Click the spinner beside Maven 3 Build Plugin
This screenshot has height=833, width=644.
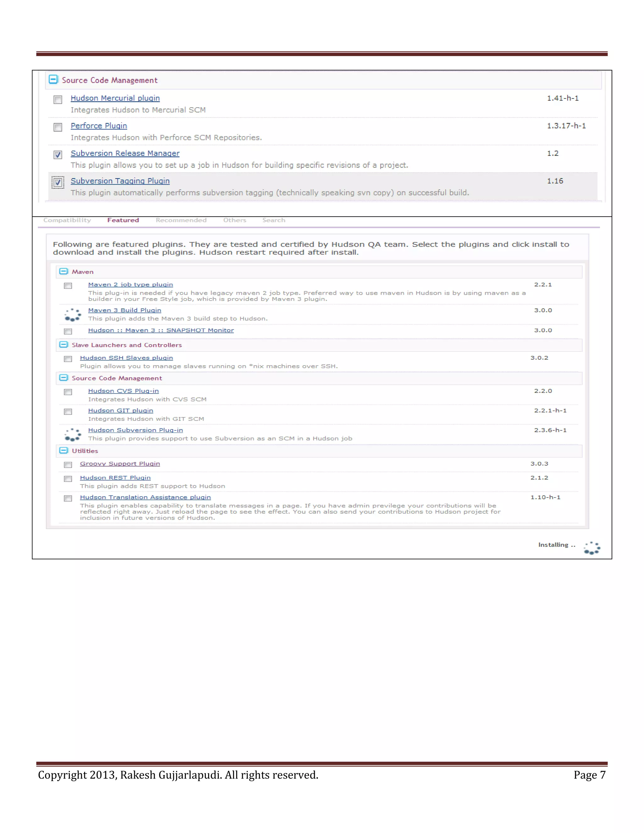click(73, 315)
